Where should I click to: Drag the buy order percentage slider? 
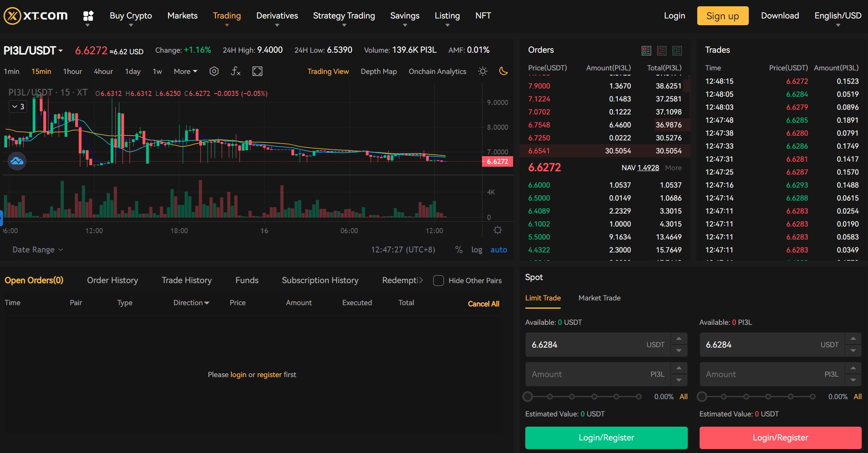tap(528, 396)
